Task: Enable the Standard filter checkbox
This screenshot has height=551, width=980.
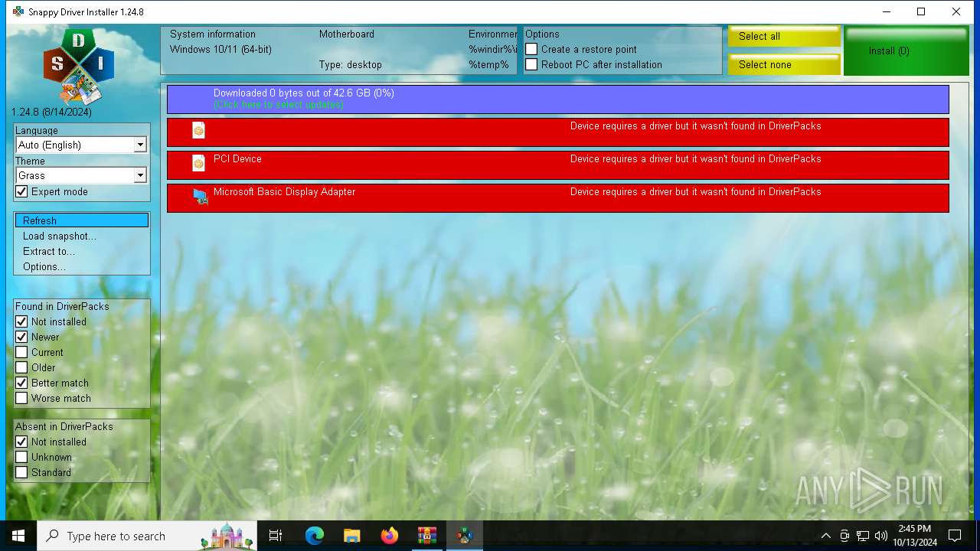Action: tap(21, 472)
